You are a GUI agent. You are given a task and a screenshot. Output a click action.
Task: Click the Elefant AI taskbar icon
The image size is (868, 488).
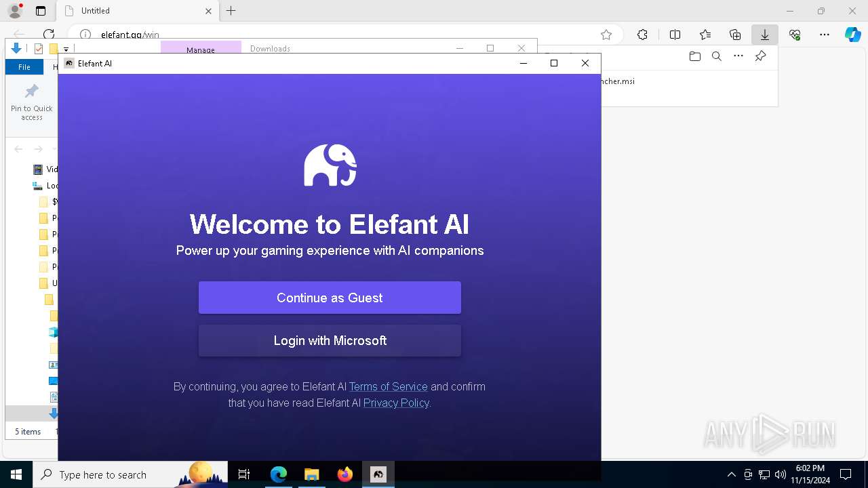click(378, 474)
